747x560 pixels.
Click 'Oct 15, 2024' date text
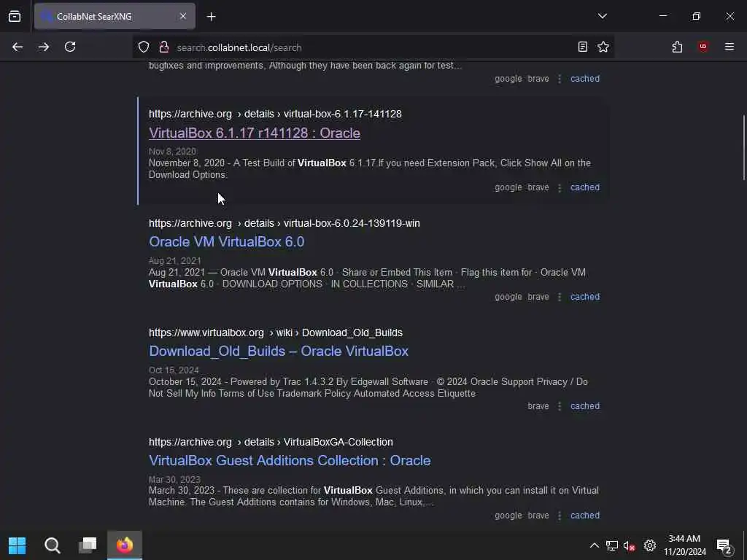pyautogui.click(x=174, y=370)
